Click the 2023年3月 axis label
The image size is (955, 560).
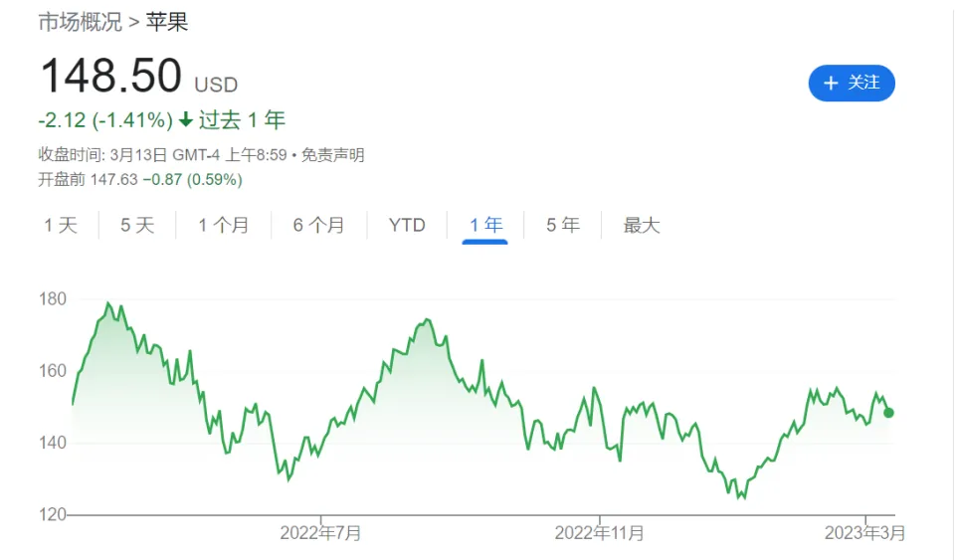pyautogui.click(x=864, y=533)
